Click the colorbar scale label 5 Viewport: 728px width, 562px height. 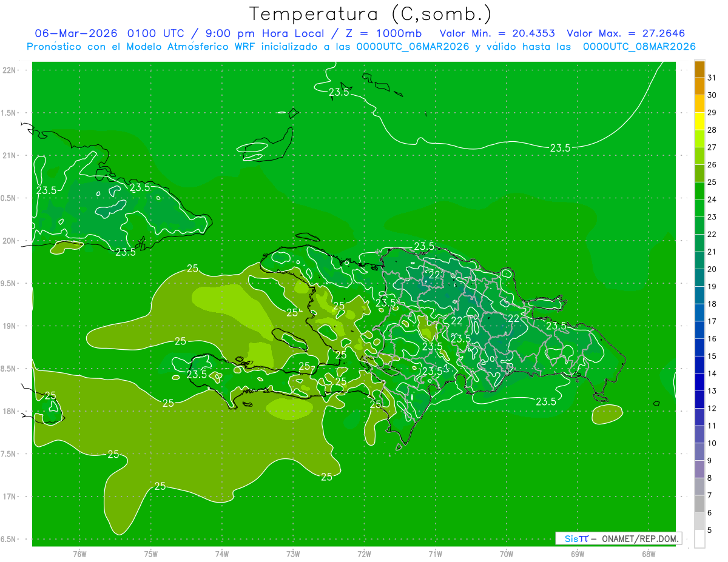pyautogui.click(x=710, y=530)
